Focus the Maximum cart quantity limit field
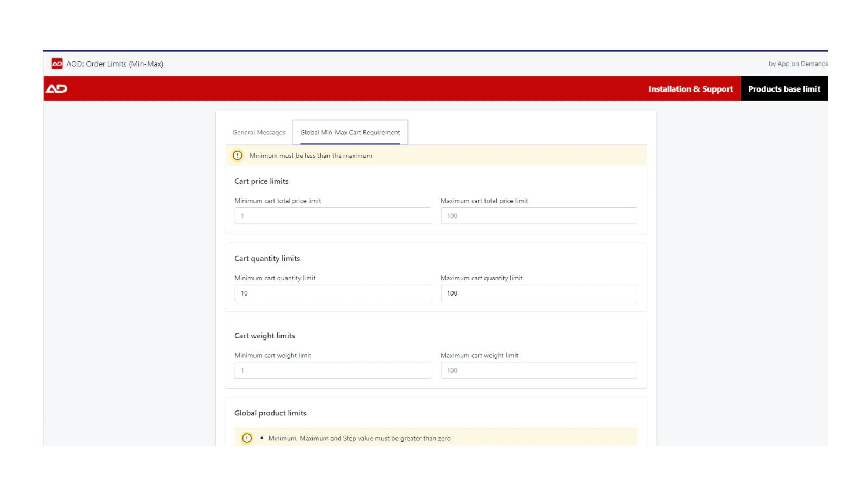This screenshot has height=488, width=868. tap(538, 293)
